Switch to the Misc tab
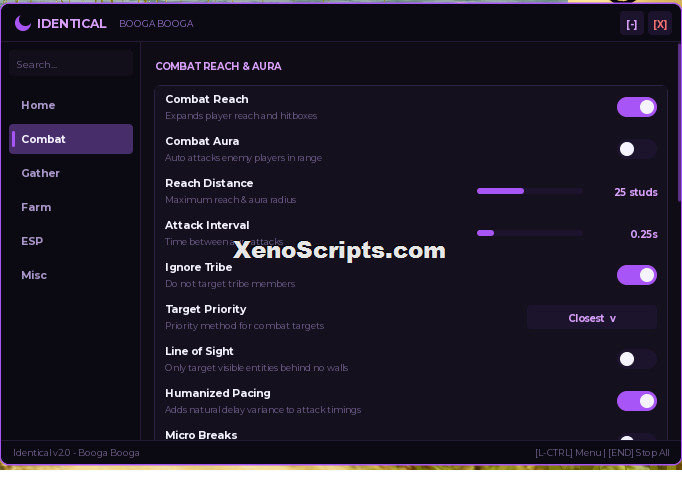Screen dimensions: 682x500 tap(71, 275)
